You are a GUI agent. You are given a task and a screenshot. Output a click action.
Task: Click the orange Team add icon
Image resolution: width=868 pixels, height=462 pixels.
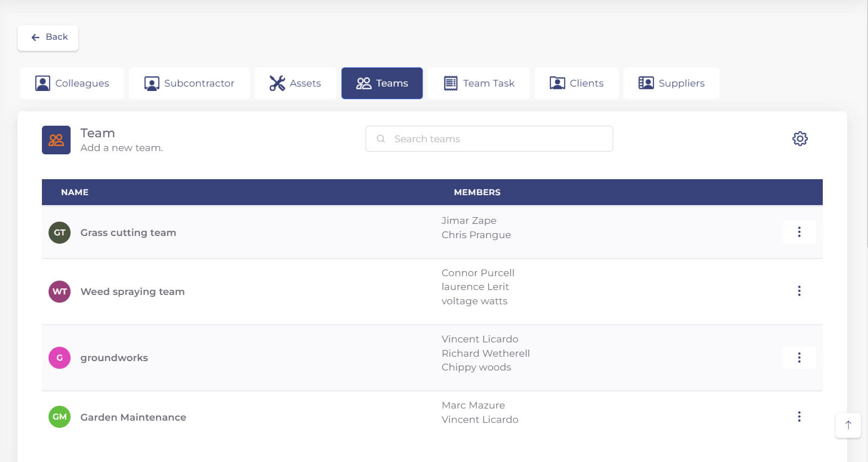tap(56, 140)
